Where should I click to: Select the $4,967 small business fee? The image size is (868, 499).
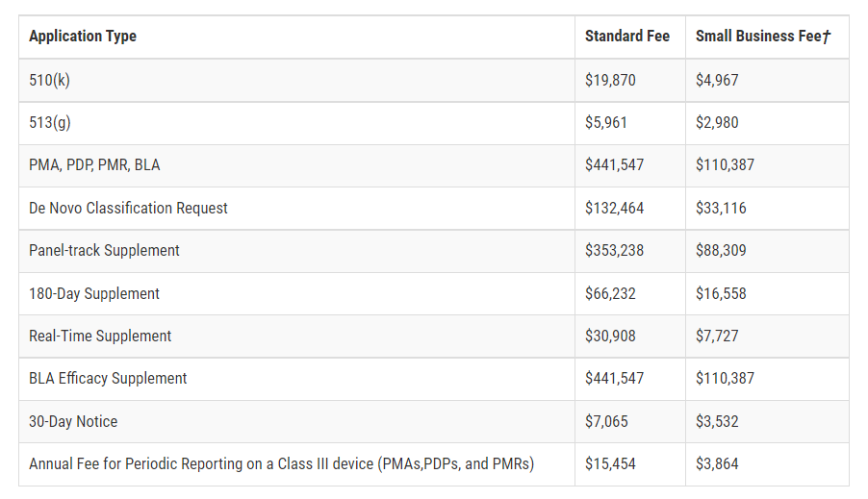[717, 80]
